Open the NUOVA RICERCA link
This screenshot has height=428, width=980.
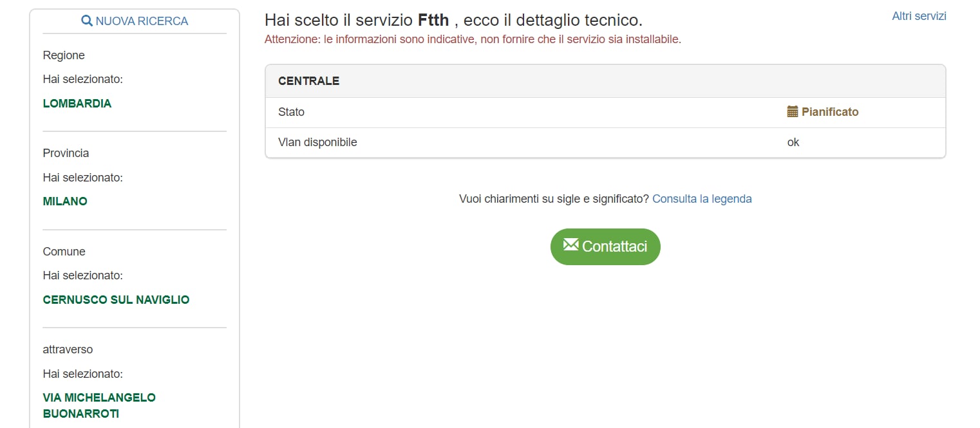(x=142, y=21)
